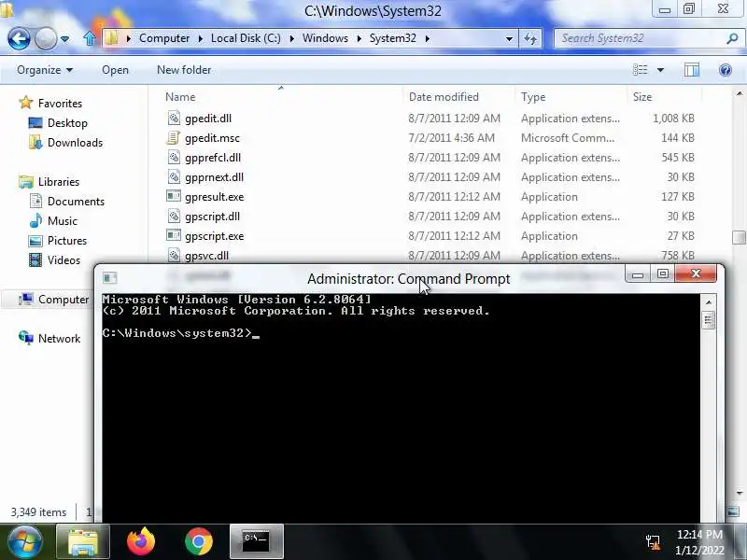The image size is (747, 560).
Task: Click the Command Prompt scroll-up arrow
Action: (x=708, y=302)
